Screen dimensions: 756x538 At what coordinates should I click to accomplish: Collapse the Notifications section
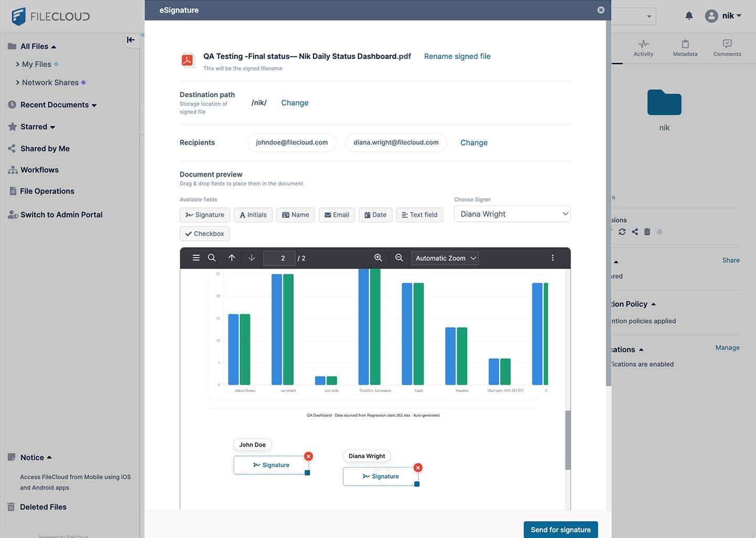pos(641,350)
